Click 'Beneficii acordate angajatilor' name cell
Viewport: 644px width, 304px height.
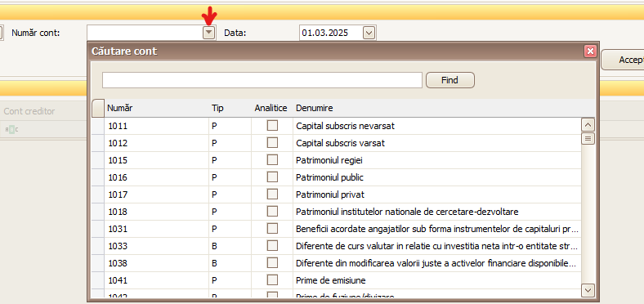tap(437, 230)
